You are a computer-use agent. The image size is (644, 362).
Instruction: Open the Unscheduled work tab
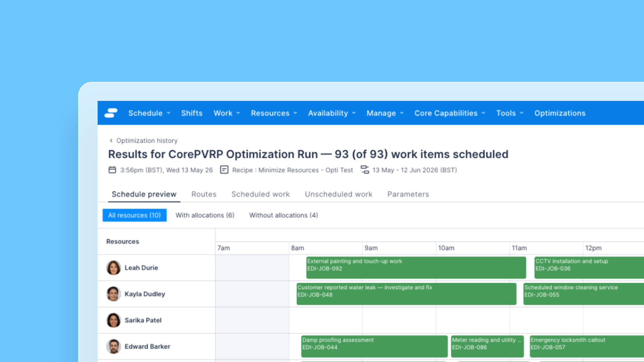pos(338,194)
